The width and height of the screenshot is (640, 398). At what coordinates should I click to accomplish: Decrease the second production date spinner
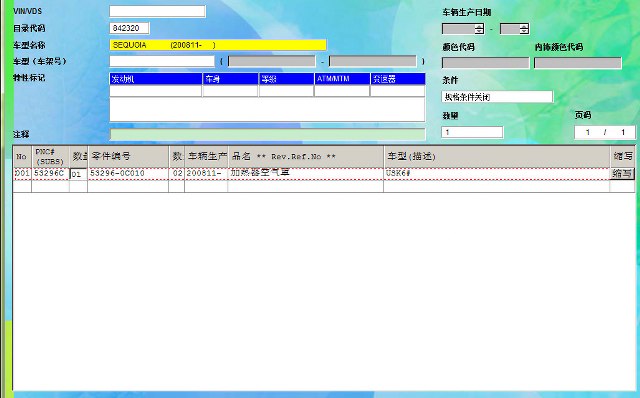coord(524,31)
